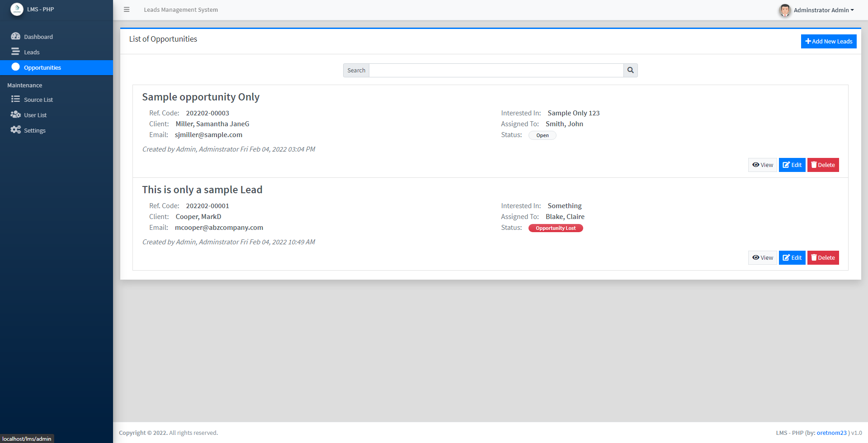Image resolution: width=868 pixels, height=443 pixels.
Task: Open Dashboard from the sidebar
Action: (x=38, y=37)
